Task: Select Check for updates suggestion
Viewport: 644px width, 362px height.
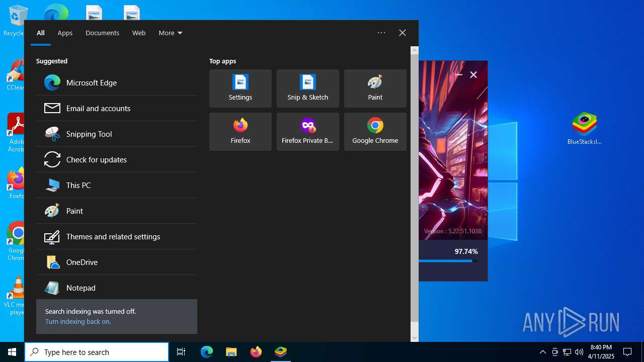Action: [117, 159]
